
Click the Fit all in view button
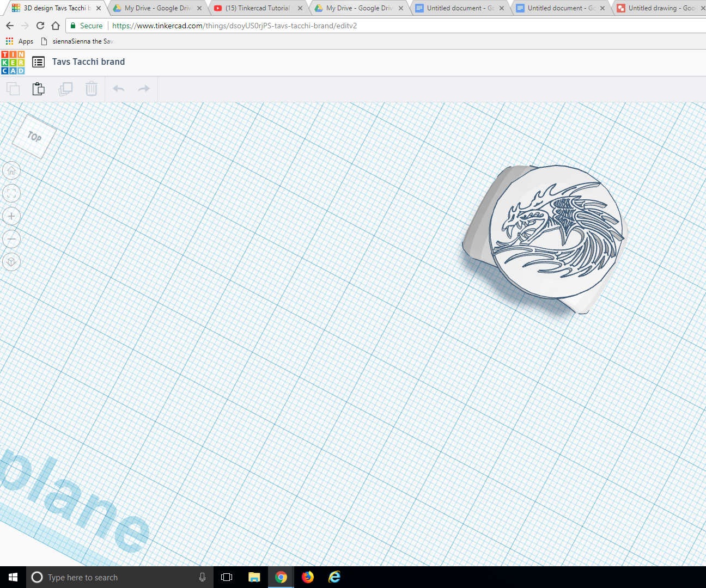(x=11, y=194)
